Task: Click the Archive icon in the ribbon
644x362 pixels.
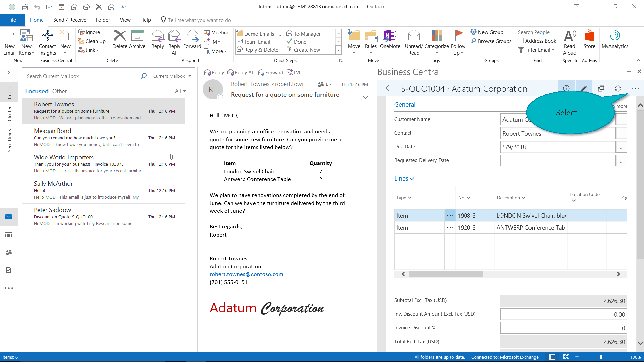Action: [137, 36]
